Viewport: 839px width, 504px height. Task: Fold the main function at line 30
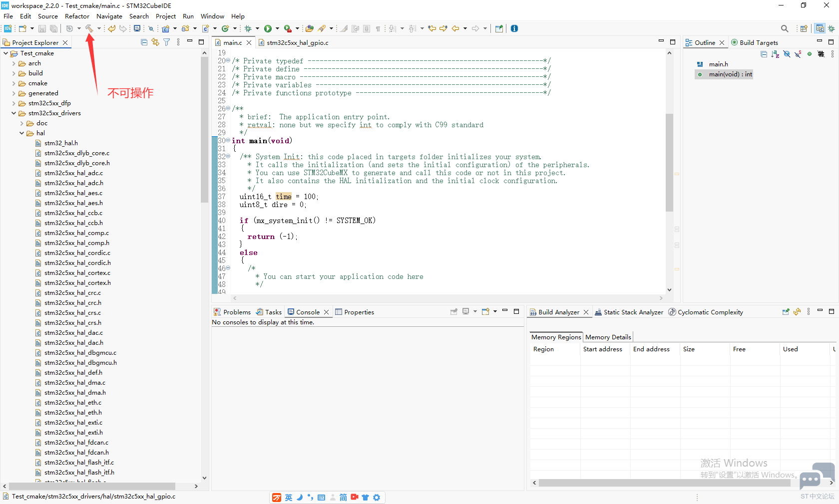click(228, 140)
